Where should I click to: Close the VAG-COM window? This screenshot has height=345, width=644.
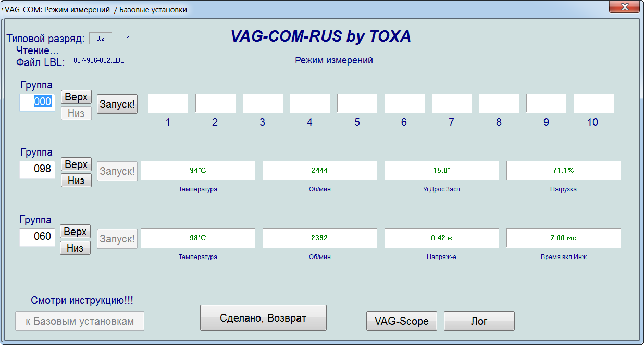625,6
